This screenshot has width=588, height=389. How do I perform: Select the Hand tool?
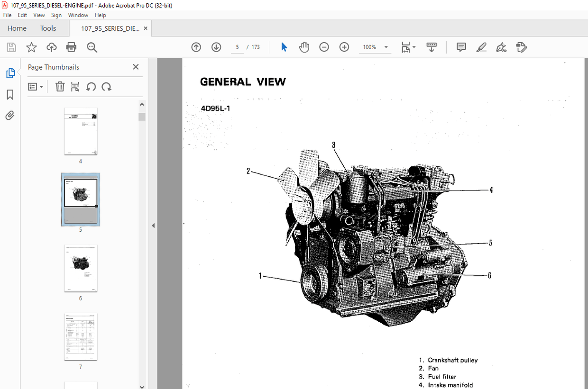[304, 47]
